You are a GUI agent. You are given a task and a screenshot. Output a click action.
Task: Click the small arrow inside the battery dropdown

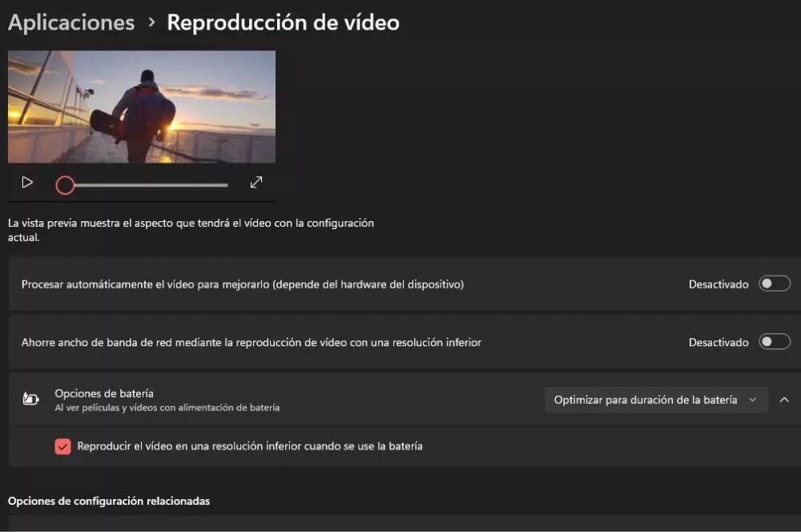coord(752,400)
